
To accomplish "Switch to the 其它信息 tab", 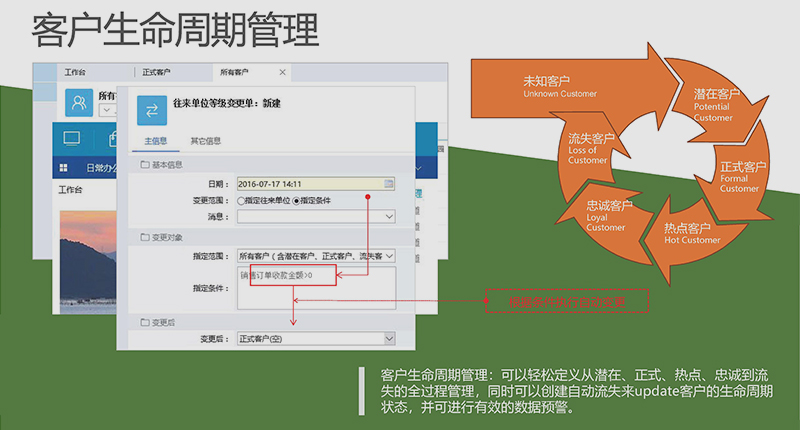I will (205, 141).
